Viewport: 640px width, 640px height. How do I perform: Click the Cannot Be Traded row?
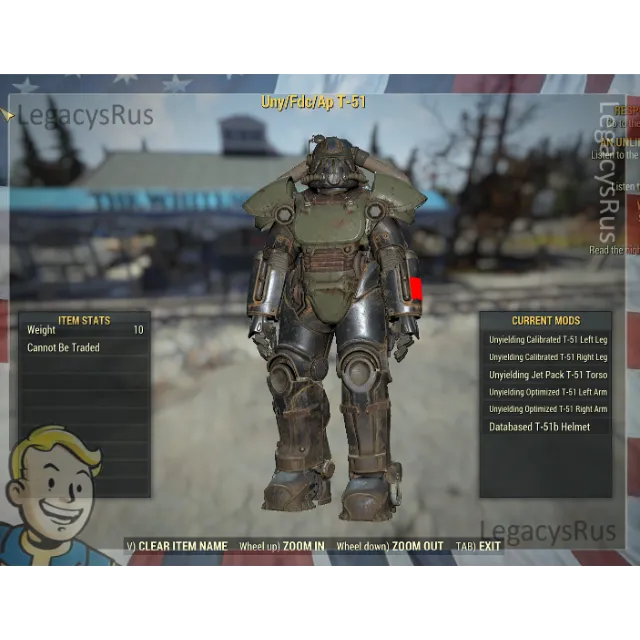(85, 347)
